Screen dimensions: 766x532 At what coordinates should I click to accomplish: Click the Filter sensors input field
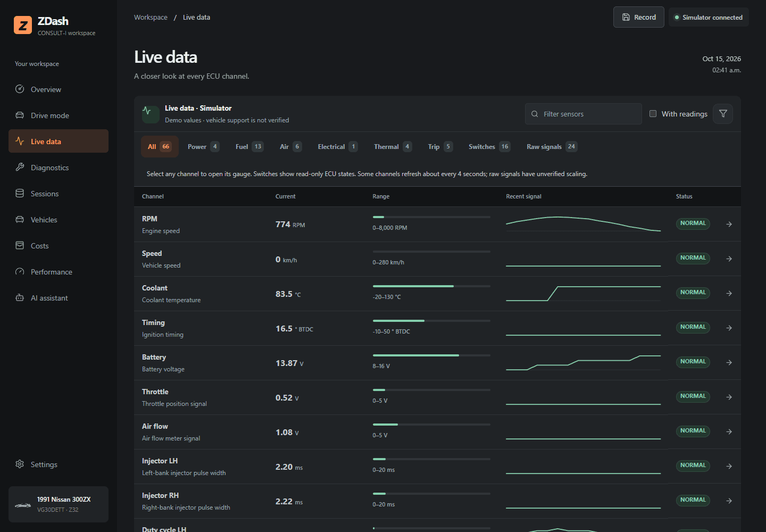click(x=584, y=114)
